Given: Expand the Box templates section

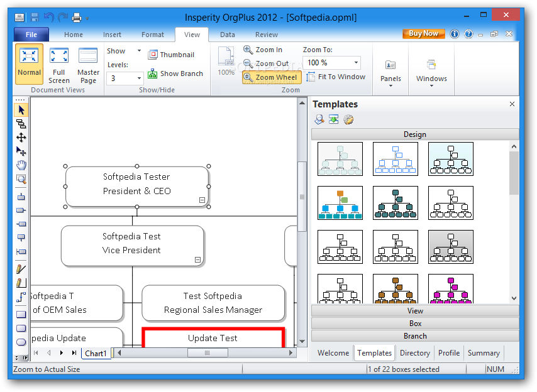Looking at the screenshot, I should (415, 324).
